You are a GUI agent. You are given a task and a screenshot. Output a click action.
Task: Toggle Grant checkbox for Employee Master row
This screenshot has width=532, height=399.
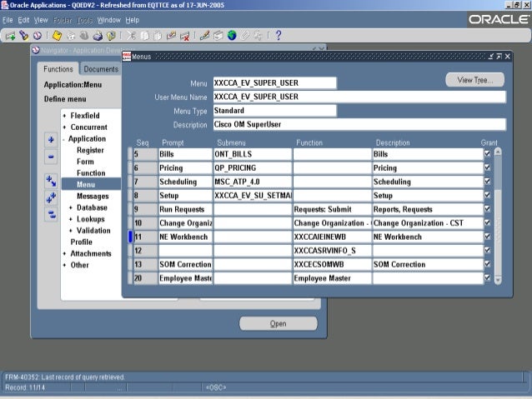(x=488, y=278)
